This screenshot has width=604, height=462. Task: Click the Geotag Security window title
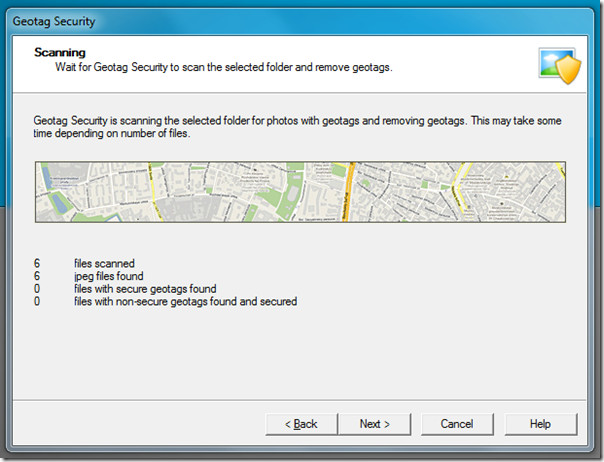pos(54,21)
